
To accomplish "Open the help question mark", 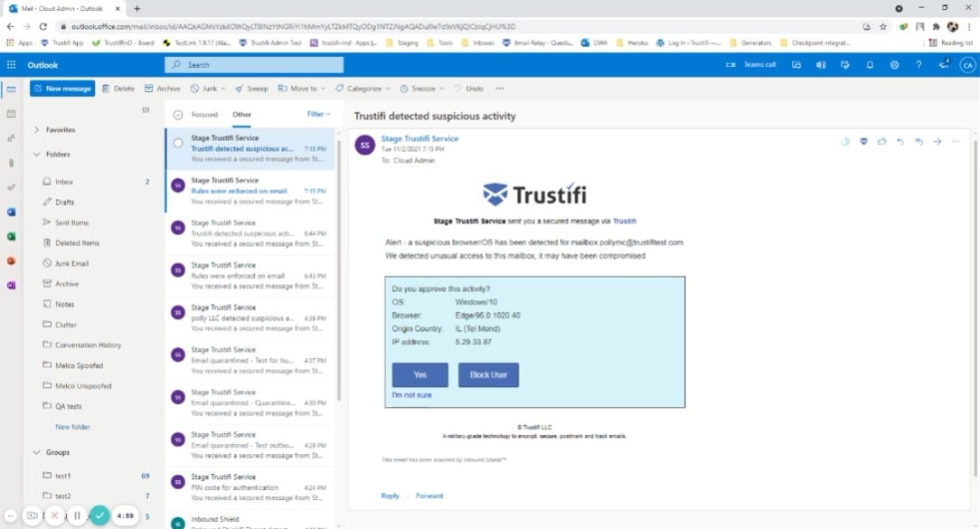I will tap(919, 65).
